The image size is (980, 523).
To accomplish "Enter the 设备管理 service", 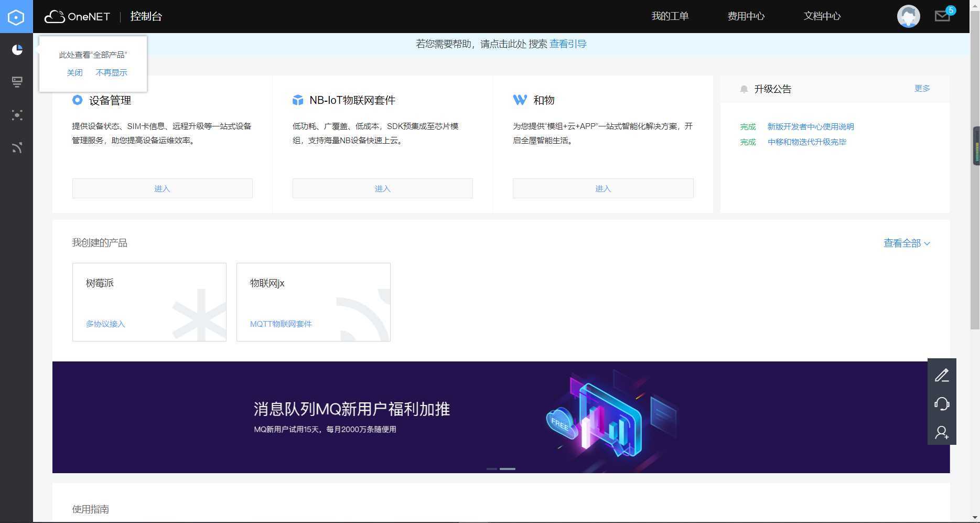I will click(x=163, y=188).
